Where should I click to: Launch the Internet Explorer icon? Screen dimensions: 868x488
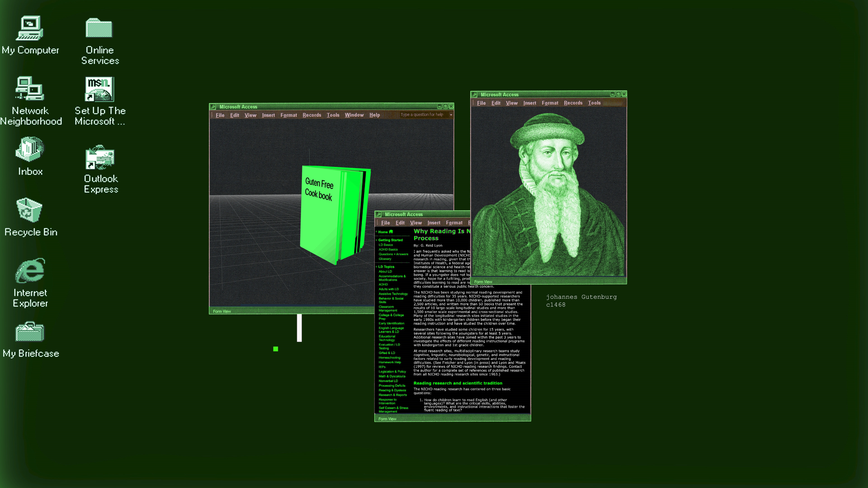click(x=30, y=270)
